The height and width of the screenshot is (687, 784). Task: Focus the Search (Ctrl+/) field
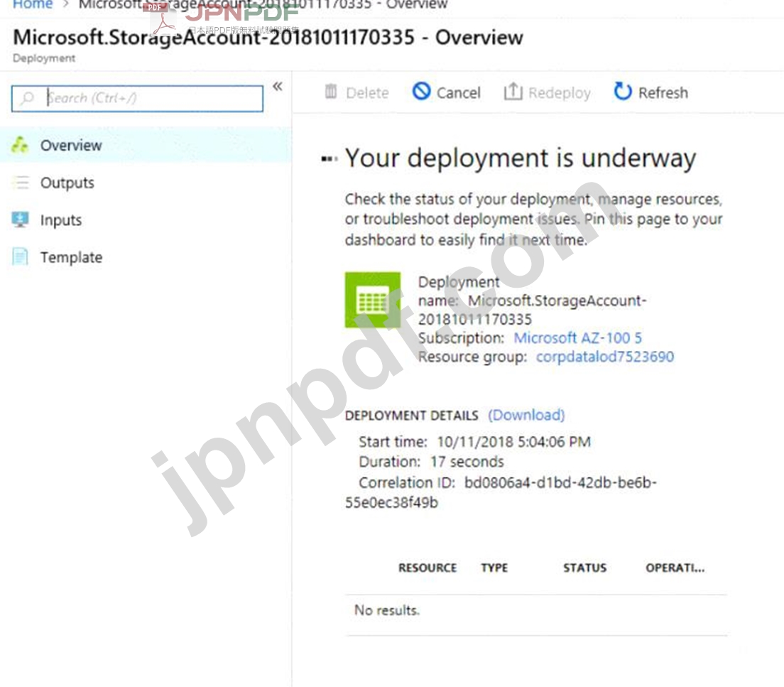pos(137,98)
